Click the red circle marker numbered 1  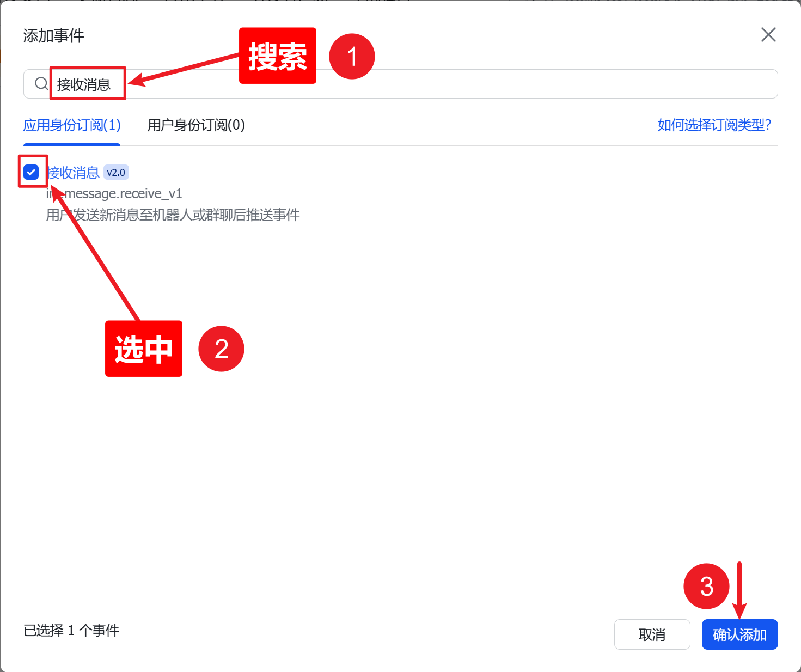352,56
